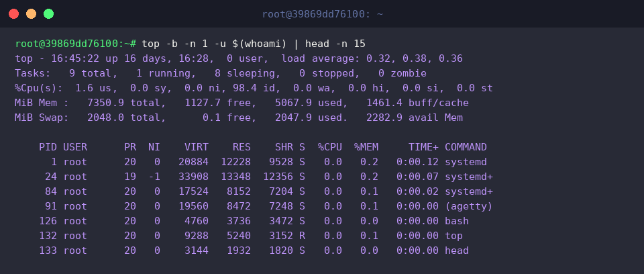Click the USER column header
Viewport: 644px width, 274px height.
tap(75, 147)
